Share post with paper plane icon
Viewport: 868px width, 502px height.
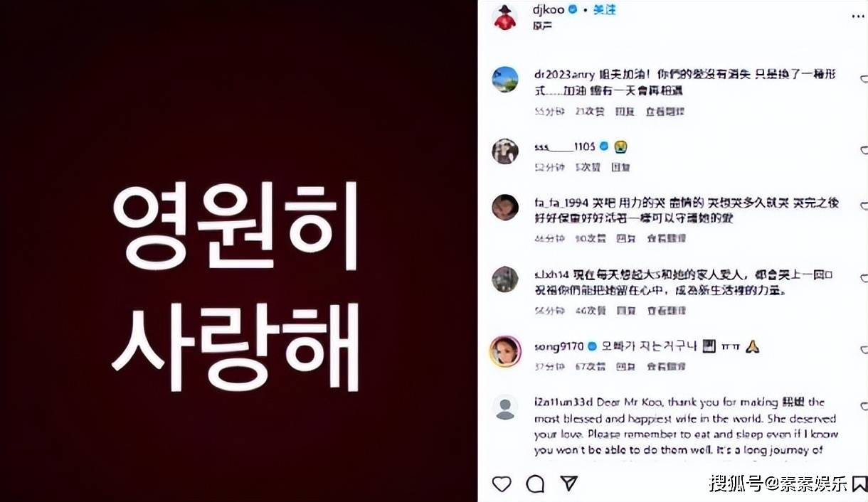pos(568,484)
